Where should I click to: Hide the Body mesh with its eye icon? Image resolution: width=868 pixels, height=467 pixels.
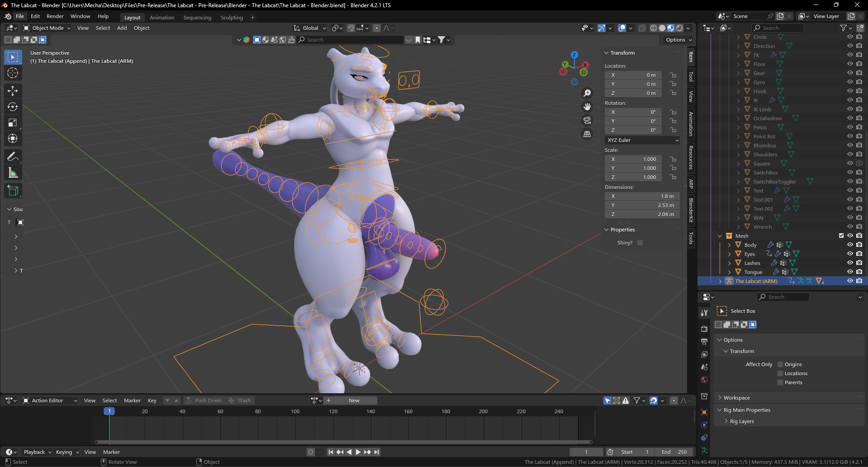tap(850, 245)
